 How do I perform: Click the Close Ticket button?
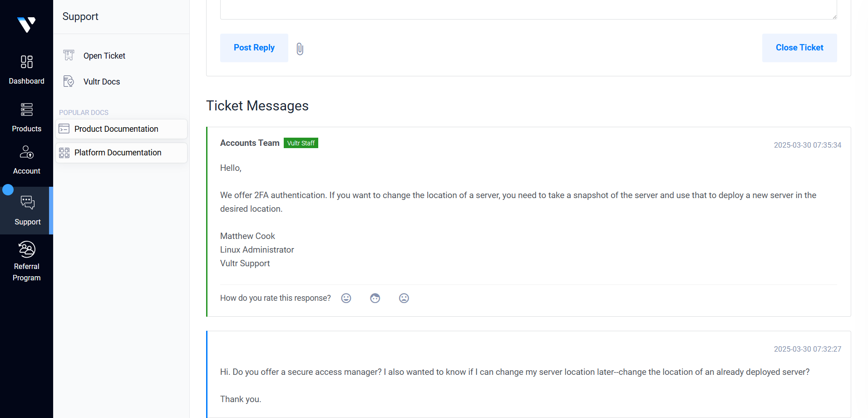coord(799,48)
